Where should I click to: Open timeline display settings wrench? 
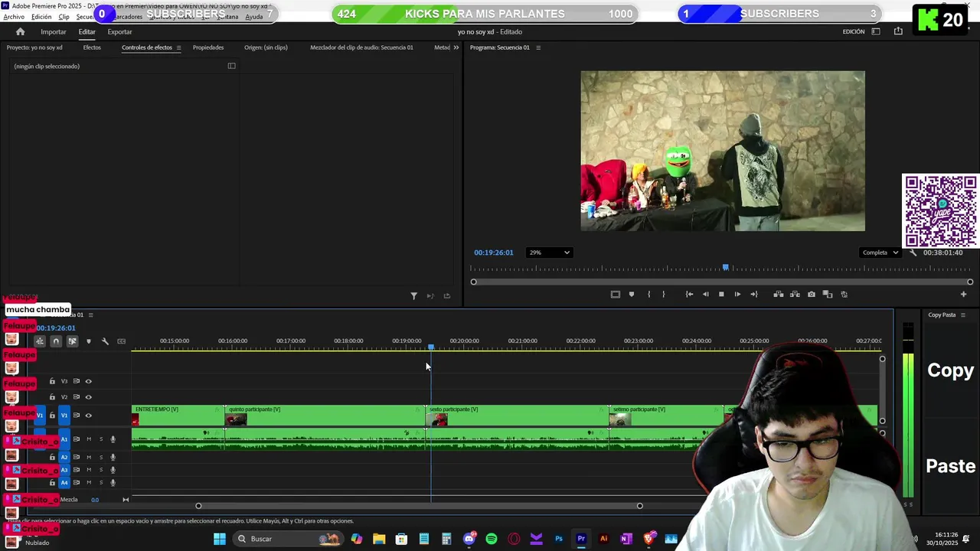click(105, 341)
